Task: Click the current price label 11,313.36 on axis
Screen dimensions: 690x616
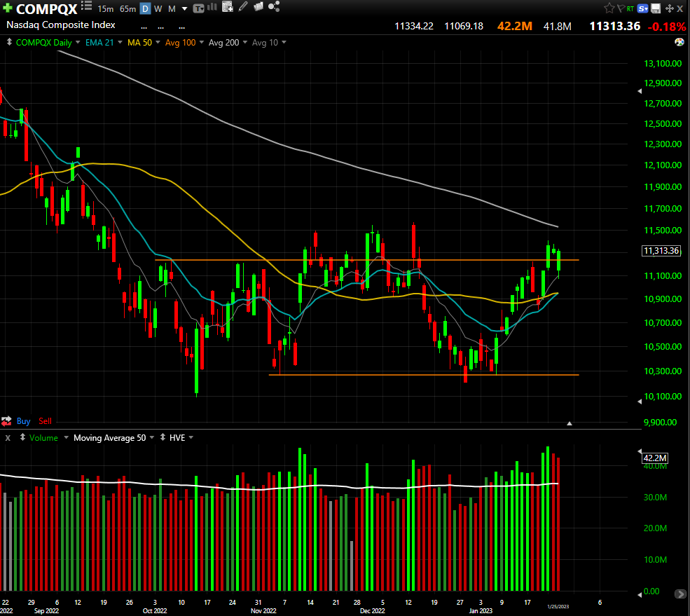Action: pos(661,251)
